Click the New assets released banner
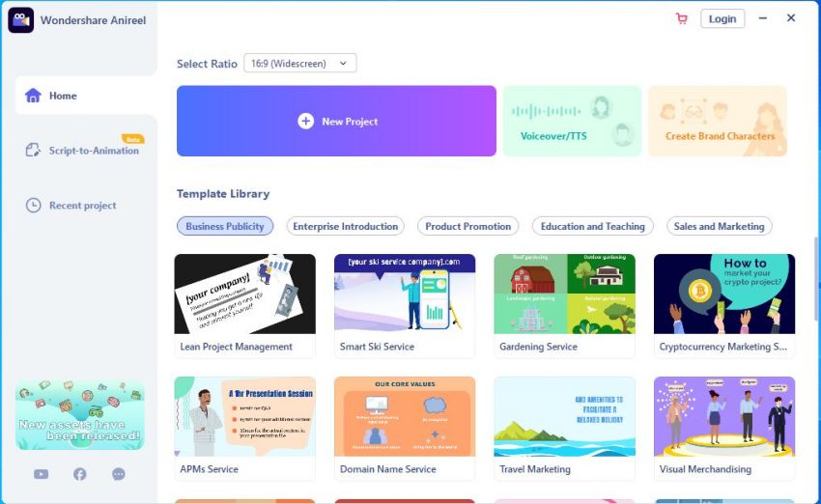821x504 pixels. tap(79, 415)
